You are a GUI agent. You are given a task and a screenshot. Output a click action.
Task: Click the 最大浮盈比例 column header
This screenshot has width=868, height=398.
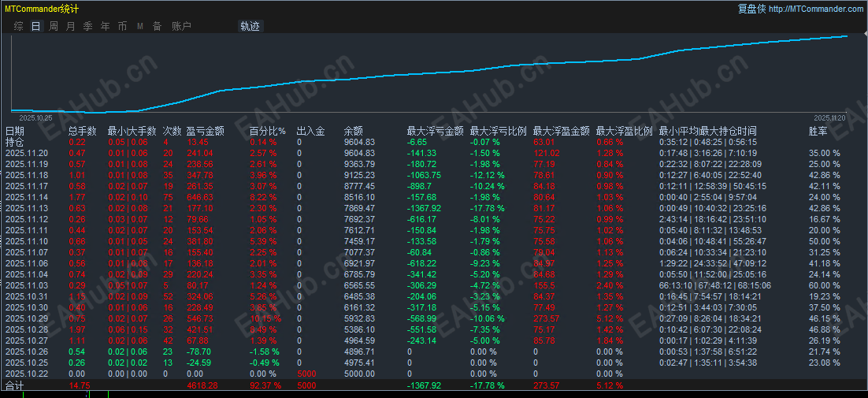(625, 131)
